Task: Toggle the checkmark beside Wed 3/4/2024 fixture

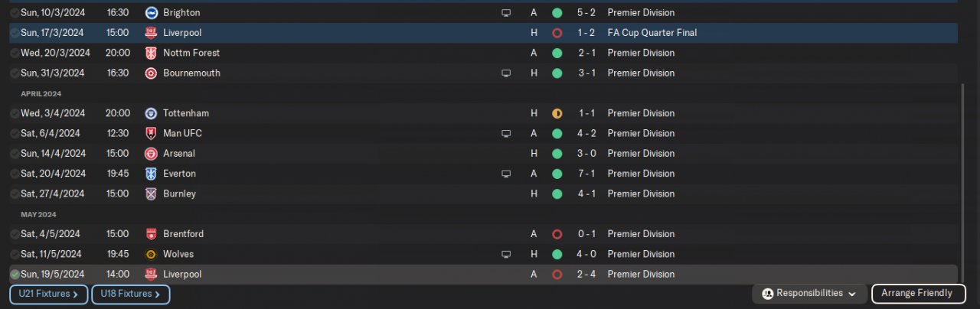Action: pyautogui.click(x=15, y=114)
